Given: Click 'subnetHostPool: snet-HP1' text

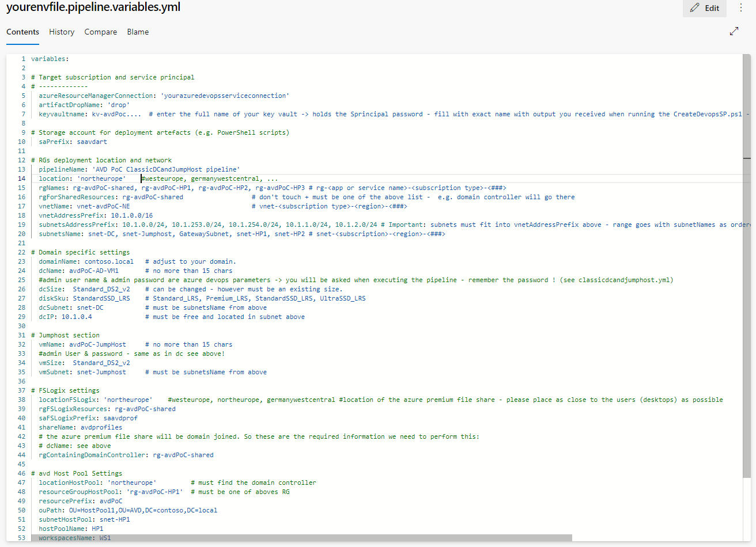Looking at the screenshot, I should pos(85,519).
